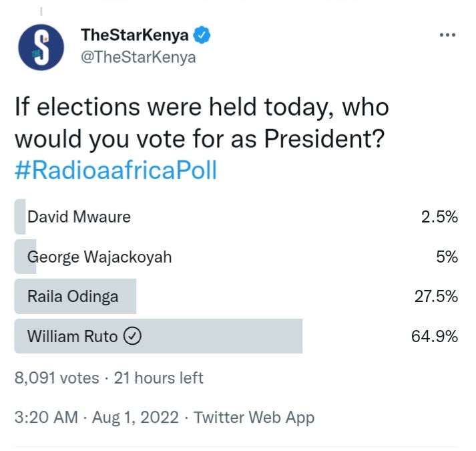Viewport: 476px width, 451px height.
Task: Select the David Mwaure poll option
Action: [236, 216]
